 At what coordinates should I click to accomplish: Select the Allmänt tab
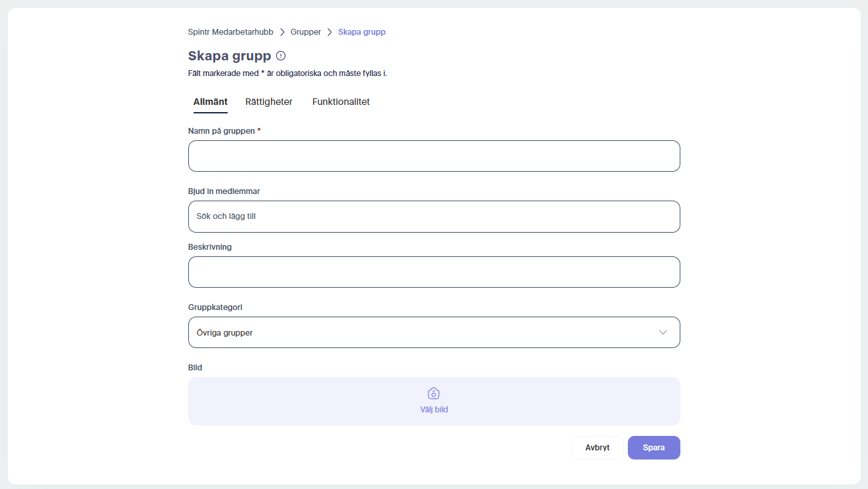211,102
